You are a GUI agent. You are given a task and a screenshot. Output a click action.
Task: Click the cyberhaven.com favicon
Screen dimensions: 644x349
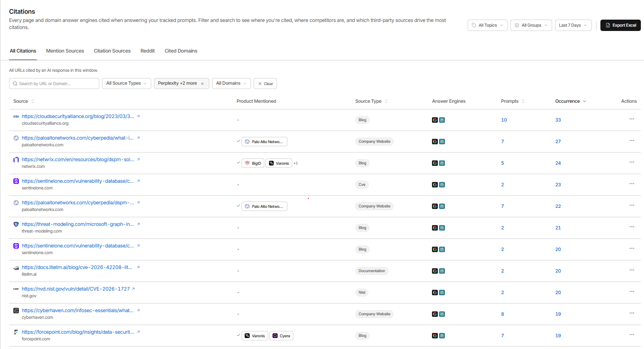point(16,311)
